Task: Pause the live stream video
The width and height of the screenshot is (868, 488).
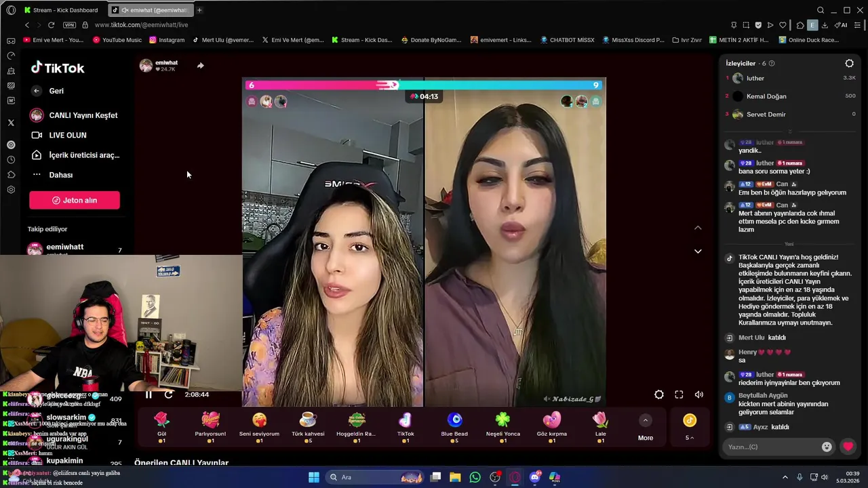Action: click(149, 394)
